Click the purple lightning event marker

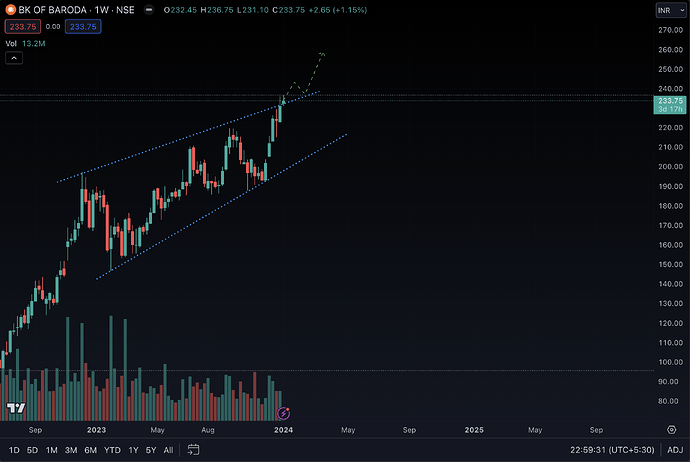coord(283,413)
